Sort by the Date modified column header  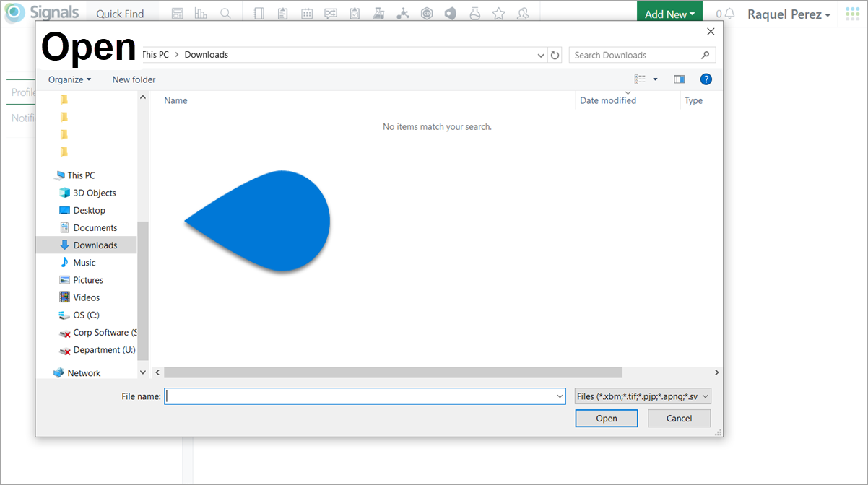608,100
